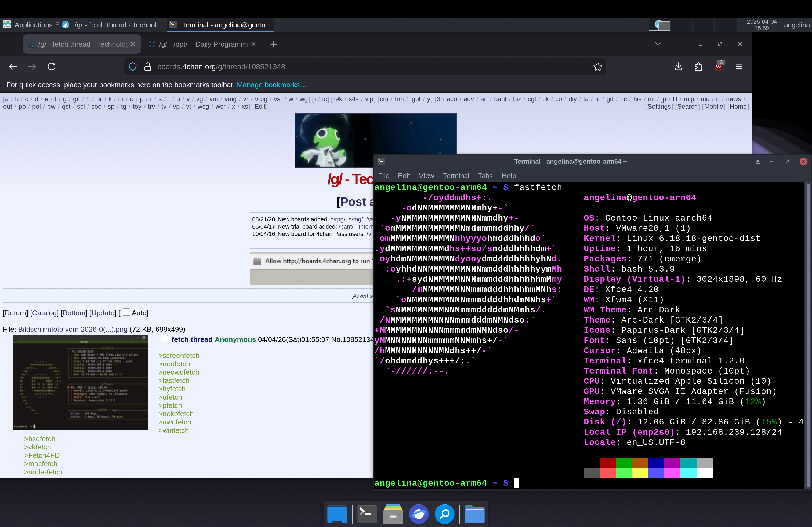Expand the list all tabs chevron
This screenshot has height=527, width=812.
tap(658, 44)
